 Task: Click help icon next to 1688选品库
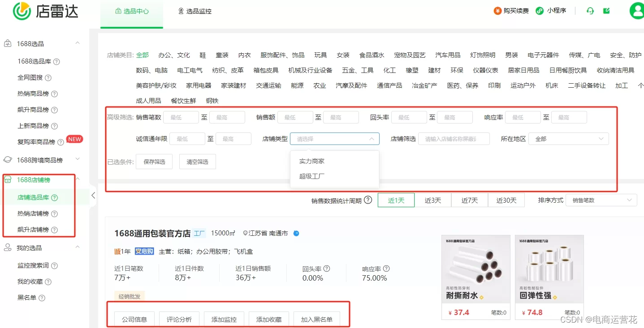pos(56,62)
